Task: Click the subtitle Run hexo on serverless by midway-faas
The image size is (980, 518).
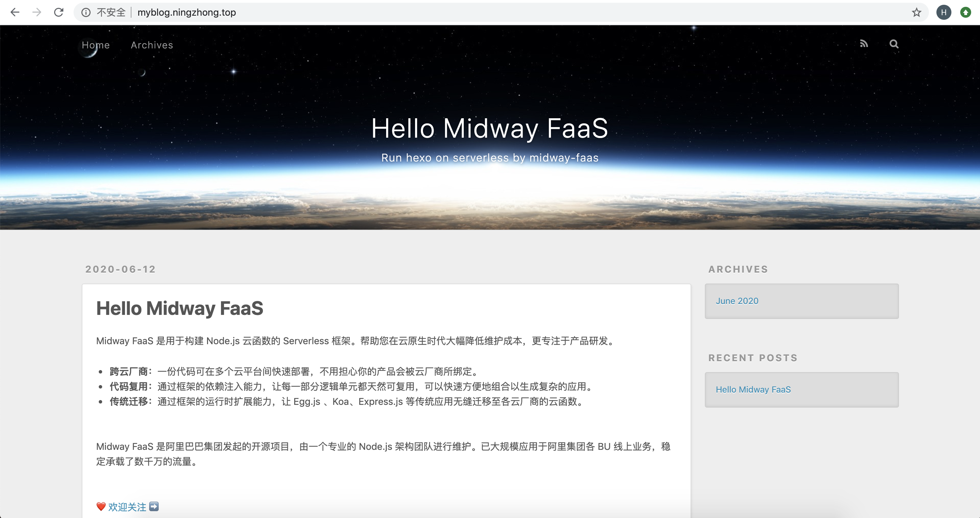Action: (490, 157)
